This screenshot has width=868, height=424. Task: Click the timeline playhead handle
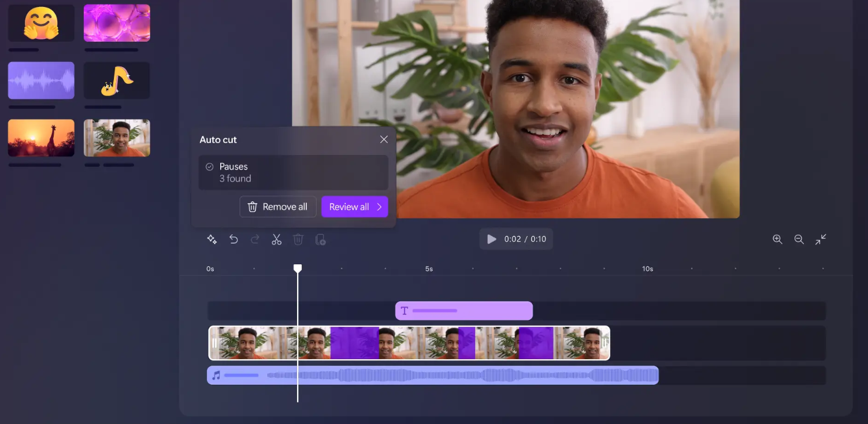click(298, 268)
